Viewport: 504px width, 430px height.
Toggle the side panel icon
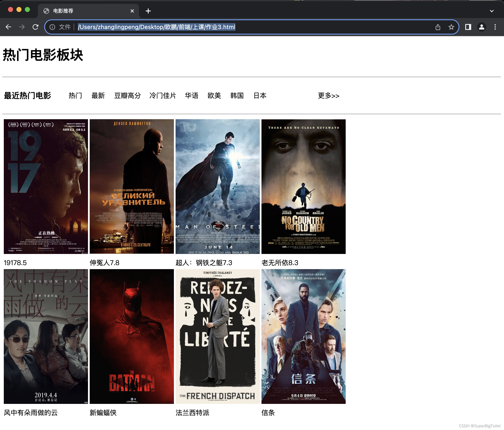(468, 27)
